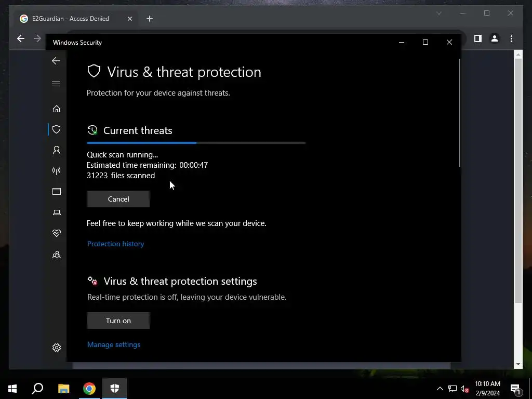Open File Explorer from taskbar
Viewport: 532px width, 399px height.
(x=63, y=389)
